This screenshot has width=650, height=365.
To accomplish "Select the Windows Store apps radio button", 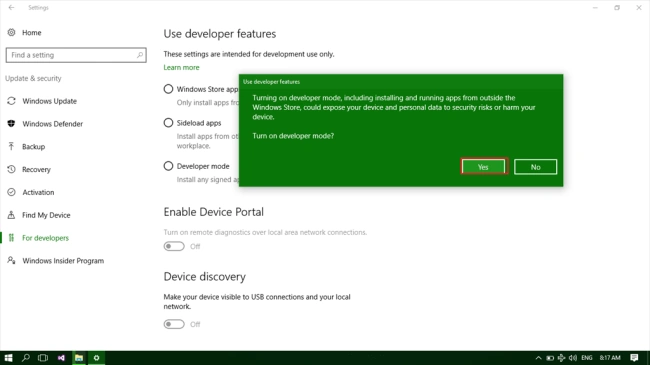I will (168, 89).
